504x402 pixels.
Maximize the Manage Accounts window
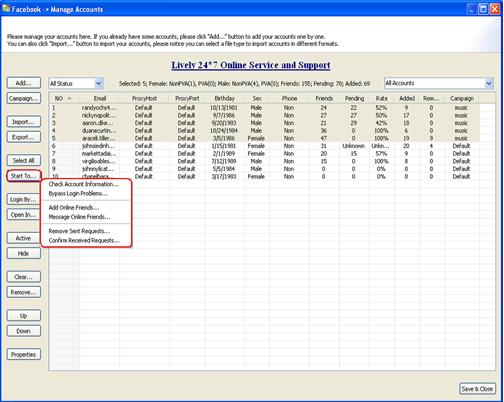click(483, 9)
